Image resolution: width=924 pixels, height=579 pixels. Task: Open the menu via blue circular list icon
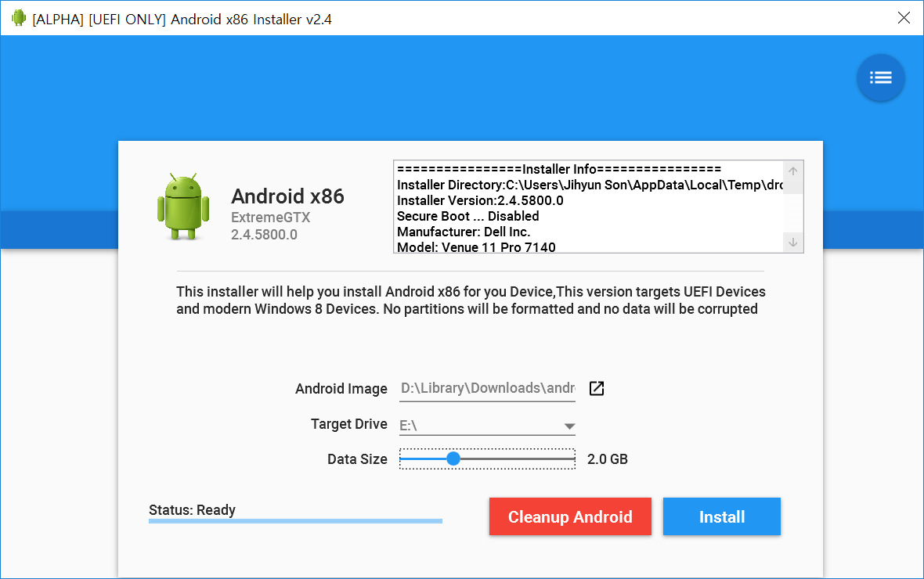(x=880, y=77)
